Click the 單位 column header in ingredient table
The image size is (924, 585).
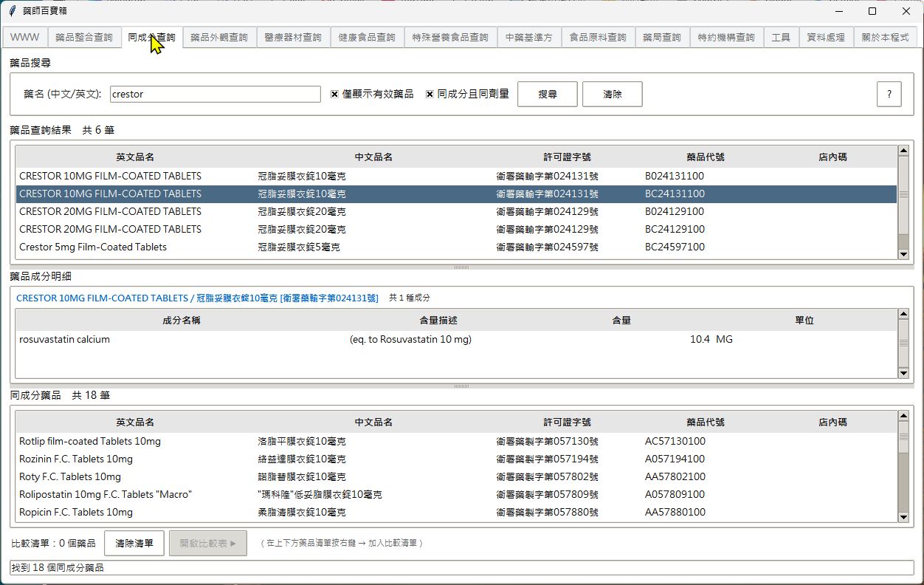[804, 321]
